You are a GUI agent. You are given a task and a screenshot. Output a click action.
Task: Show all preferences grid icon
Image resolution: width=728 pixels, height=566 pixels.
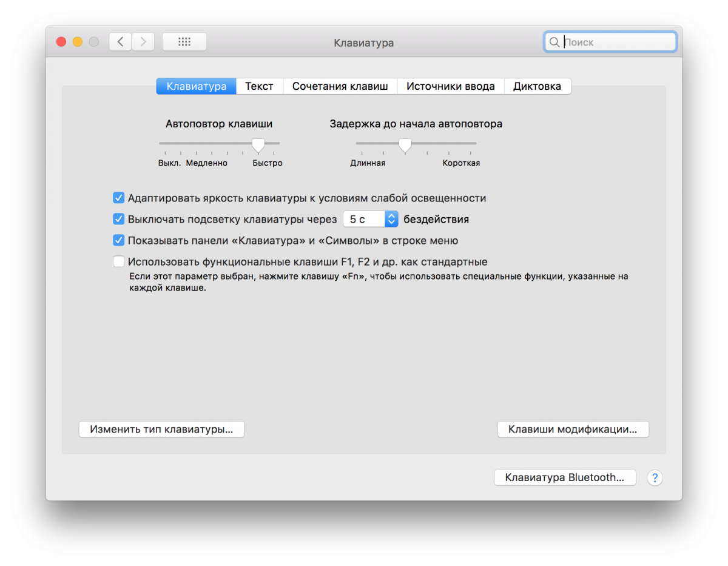184,42
